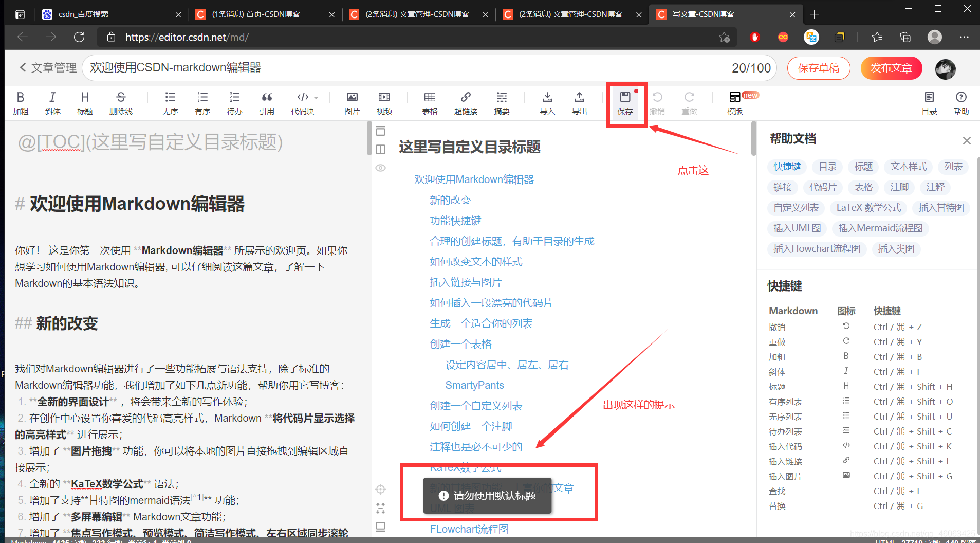980x543 pixels.
Task: Open code block language dropdown arrow
Action: click(x=316, y=97)
